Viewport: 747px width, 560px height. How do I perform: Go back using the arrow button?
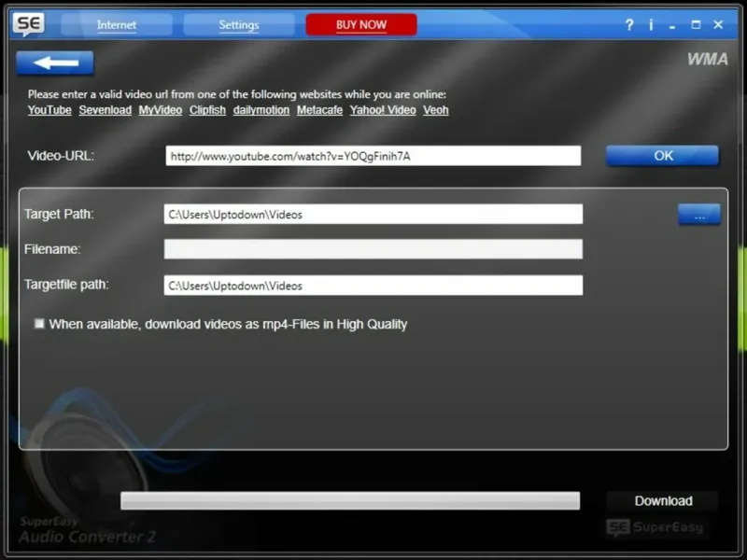point(55,63)
